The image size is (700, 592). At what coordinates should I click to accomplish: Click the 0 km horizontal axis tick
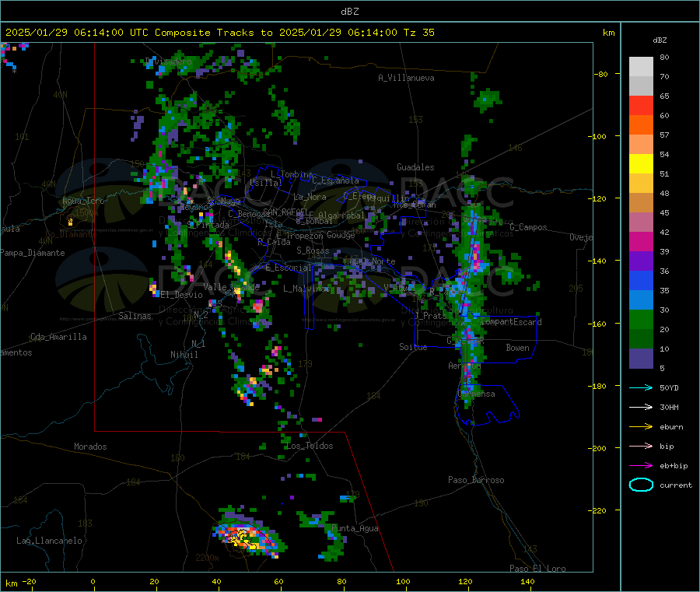93,581
